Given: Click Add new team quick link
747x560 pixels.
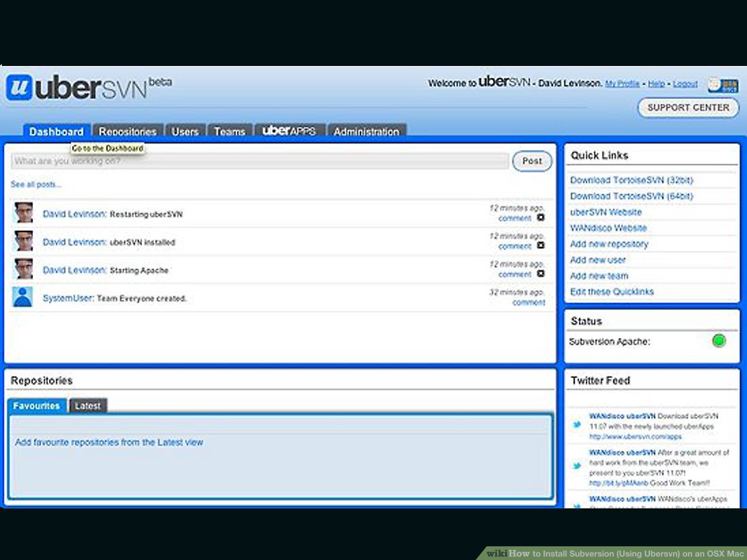Looking at the screenshot, I should pos(599,276).
